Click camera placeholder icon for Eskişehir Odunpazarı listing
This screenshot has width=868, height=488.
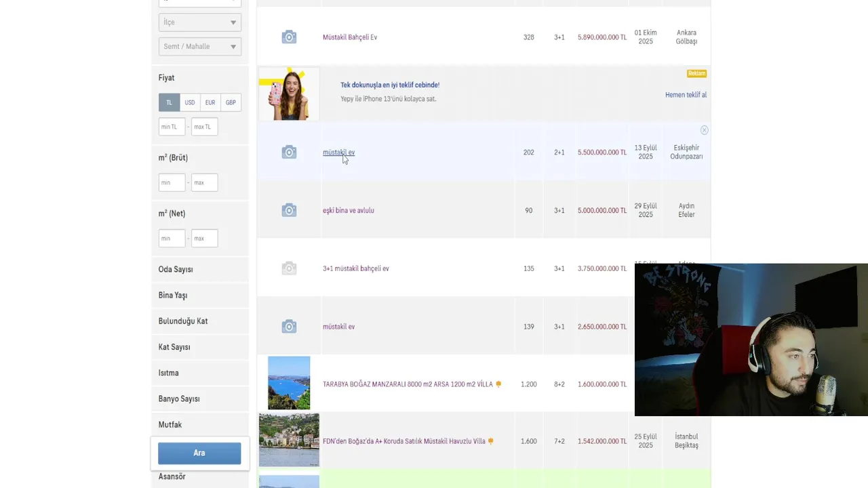point(289,152)
